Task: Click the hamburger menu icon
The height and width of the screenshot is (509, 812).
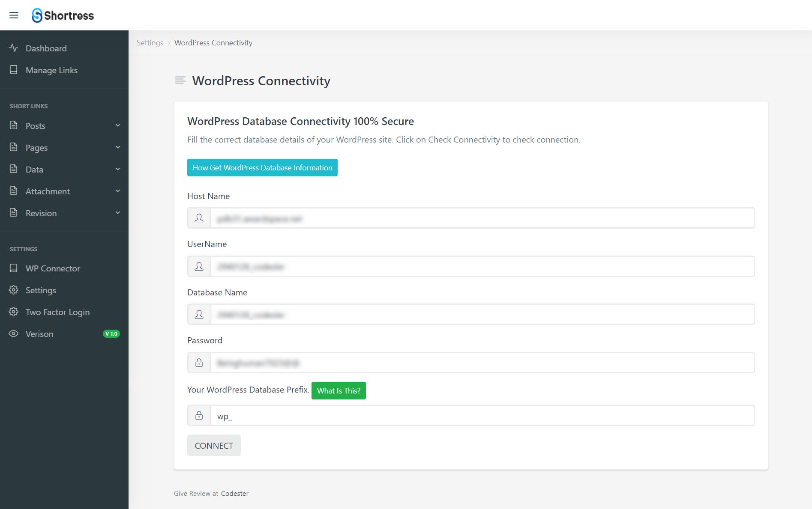Action: 14,15
